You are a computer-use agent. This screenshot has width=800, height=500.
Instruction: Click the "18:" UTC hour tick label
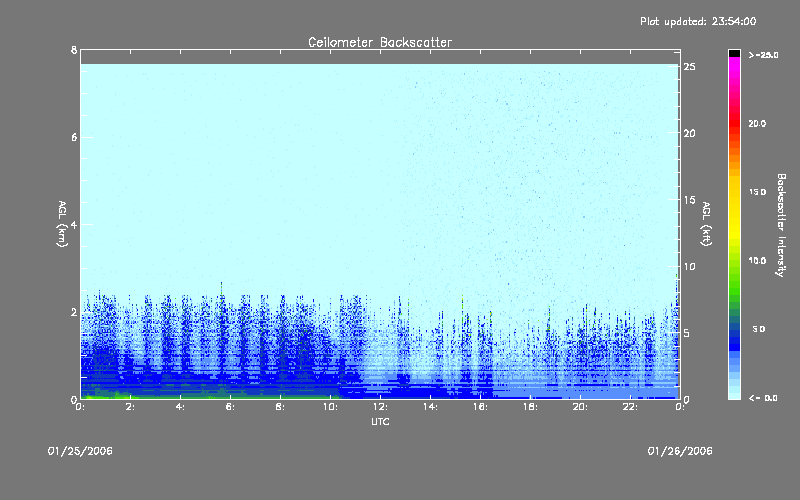(x=530, y=407)
